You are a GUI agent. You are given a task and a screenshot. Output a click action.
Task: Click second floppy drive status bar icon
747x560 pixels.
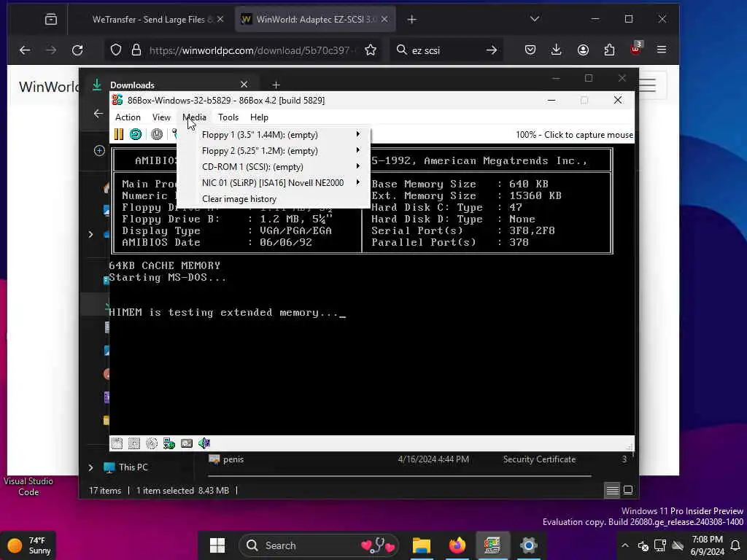tap(134, 443)
